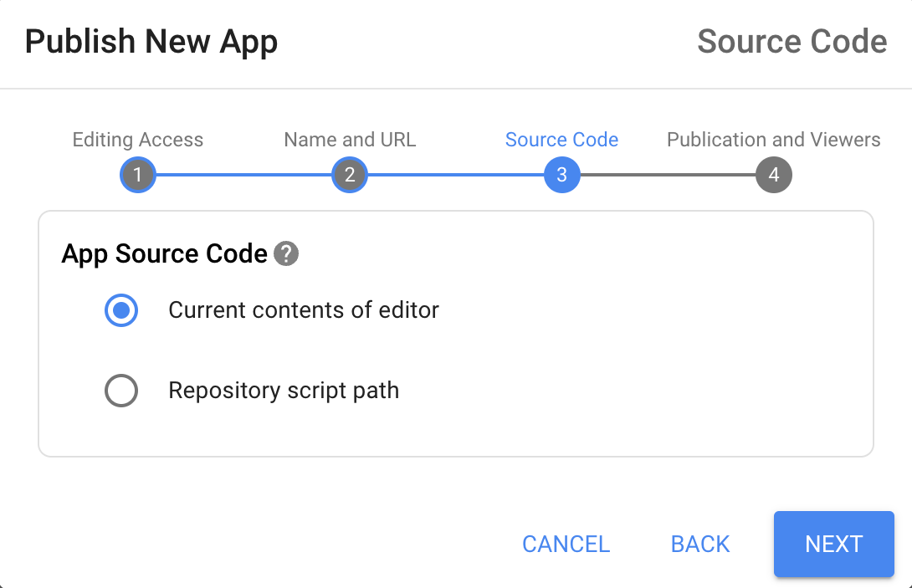This screenshot has width=912, height=588.
Task: Click step circle 4 for Publication and Viewers
Action: point(773,175)
